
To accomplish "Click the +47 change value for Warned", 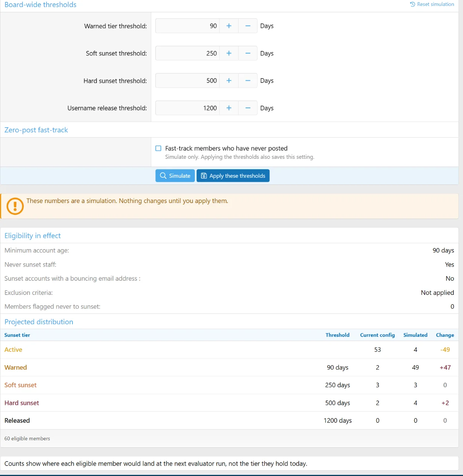I will point(445,367).
